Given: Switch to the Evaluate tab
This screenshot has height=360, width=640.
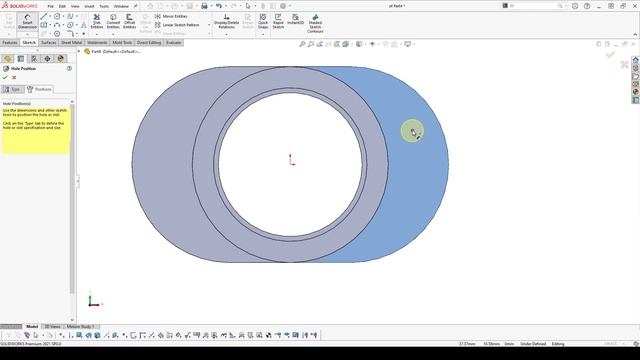Looking at the screenshot, I should click(x=173, y=42).
